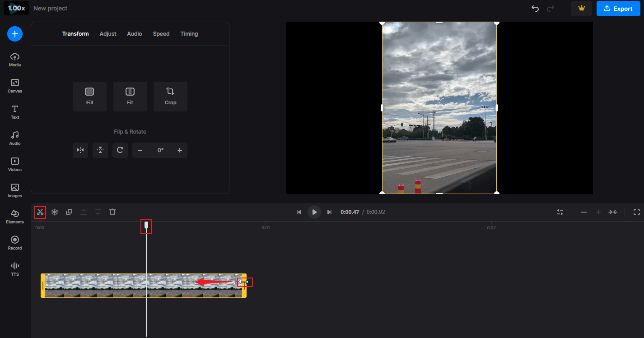The height and width of the screenshot is (338, 644).
Task: Duplicate the selected clip
Action: coord(69,212)
